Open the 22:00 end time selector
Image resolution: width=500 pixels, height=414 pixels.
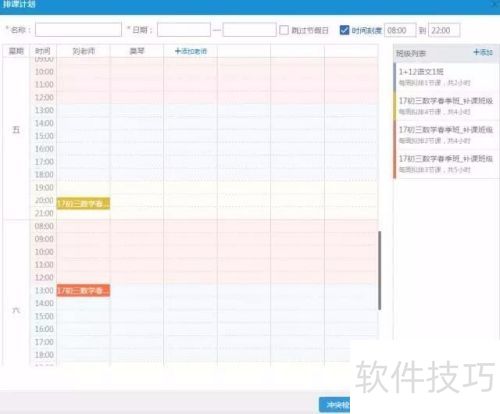point(444,30)
